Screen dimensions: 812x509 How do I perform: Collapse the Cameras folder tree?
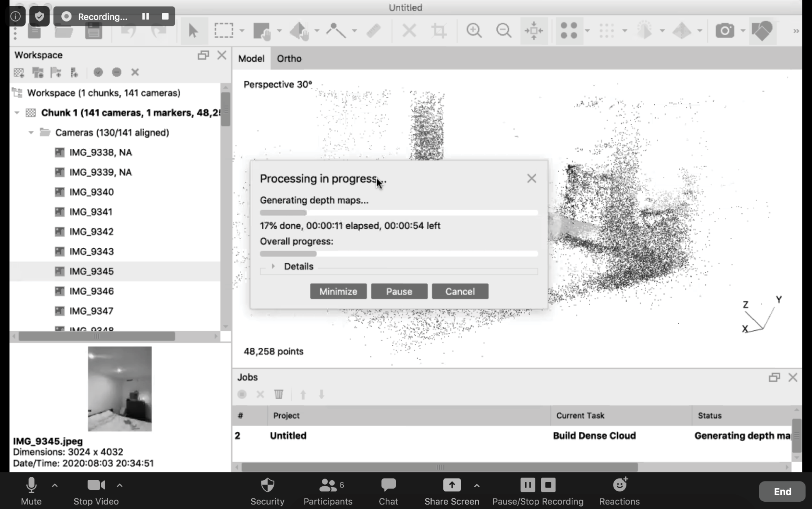coord(31,132)
